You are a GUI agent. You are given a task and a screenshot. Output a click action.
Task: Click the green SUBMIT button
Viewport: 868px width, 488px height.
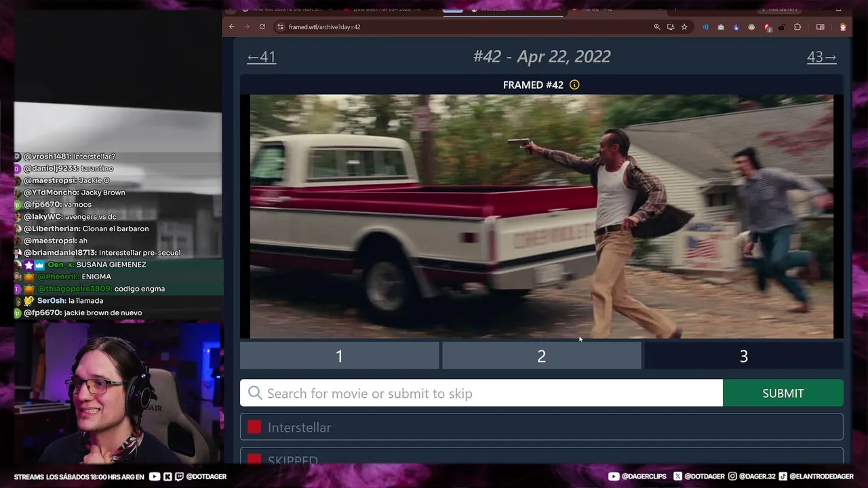pyautogui.click(x=783, y=393)
